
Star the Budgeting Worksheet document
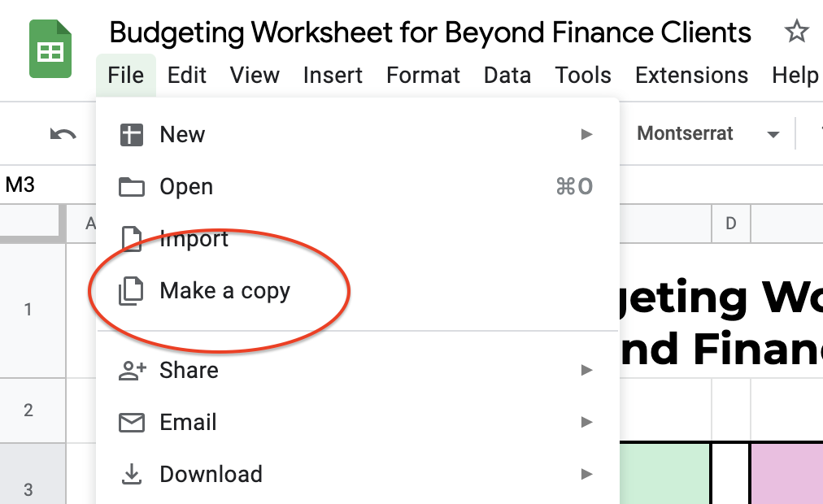(x=796, y=32)
